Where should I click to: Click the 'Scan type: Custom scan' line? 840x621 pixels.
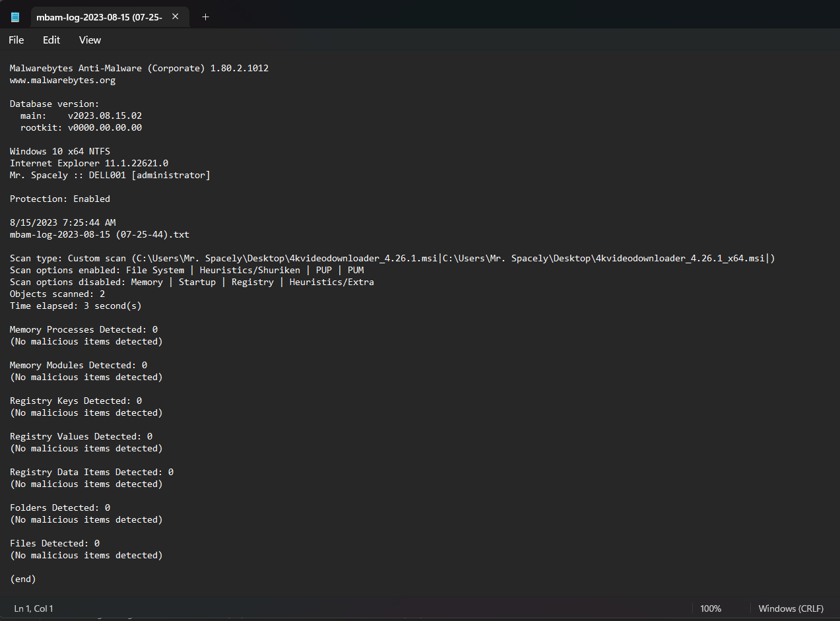point(393,258)
